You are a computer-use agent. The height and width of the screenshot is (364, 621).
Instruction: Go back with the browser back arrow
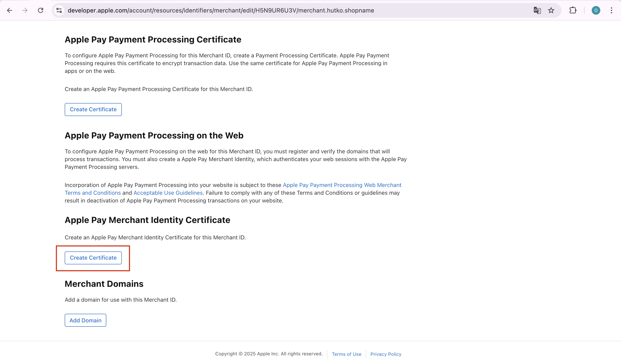tap(10, 10)
